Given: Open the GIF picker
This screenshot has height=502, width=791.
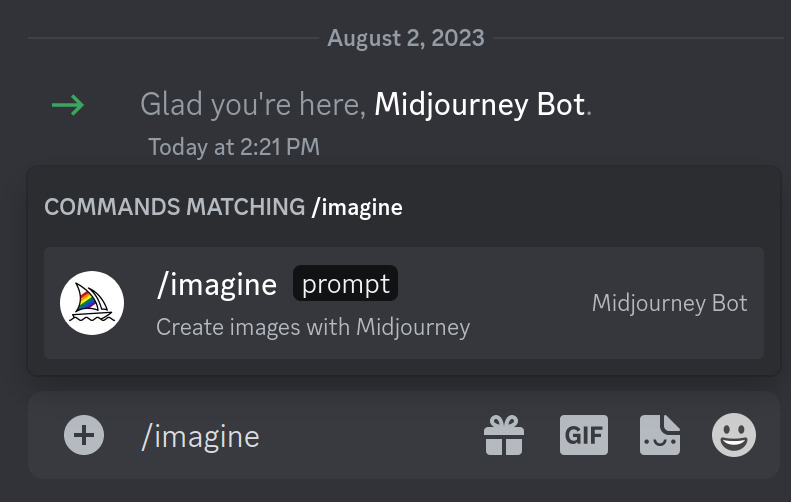Looking at the screenshot, I should click(584, 435).
